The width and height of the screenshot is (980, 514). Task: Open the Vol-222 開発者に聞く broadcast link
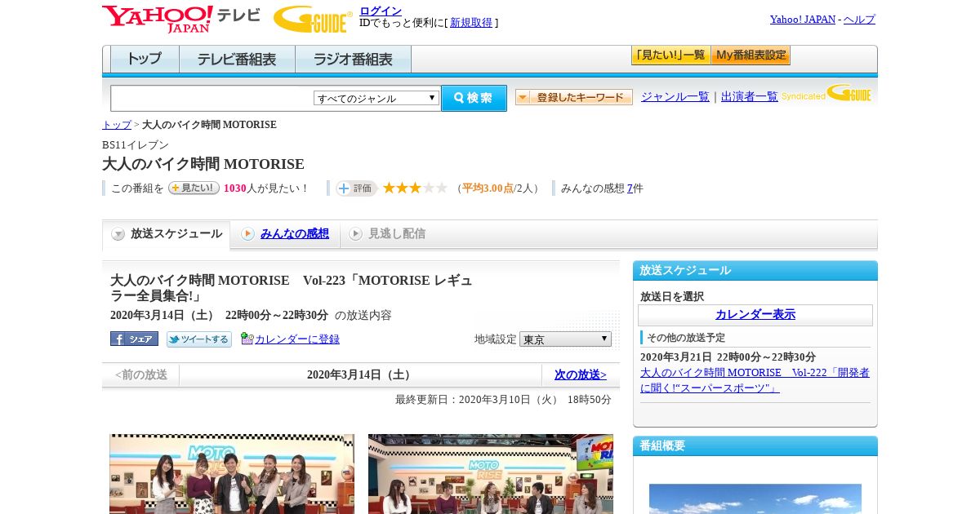pos(755,379)
